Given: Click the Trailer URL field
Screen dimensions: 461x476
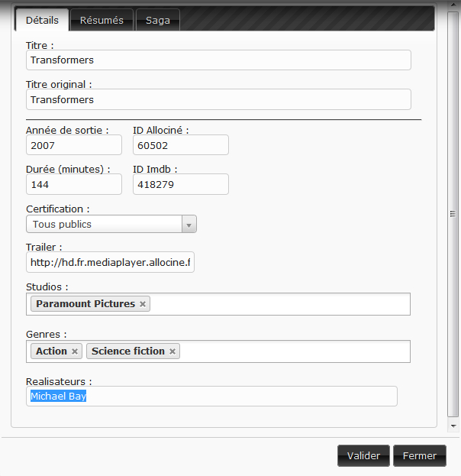Looking at the screenshot, I should click(x=110, y=263).
